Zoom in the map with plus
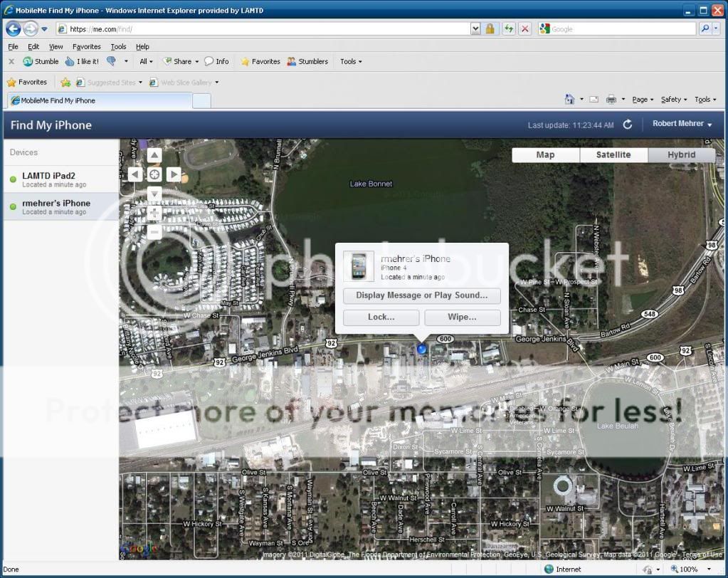The height and width of the screenshot is (578, 728). click(x=154, y=213)
